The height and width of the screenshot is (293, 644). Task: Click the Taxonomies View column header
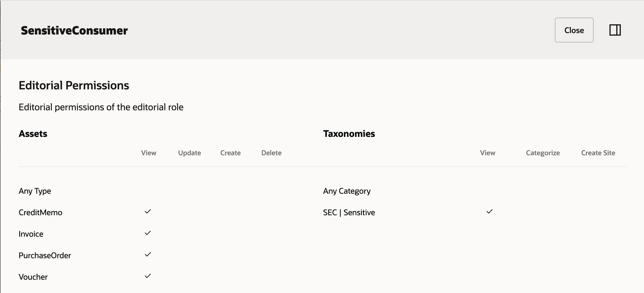click(x=488, y=153)
